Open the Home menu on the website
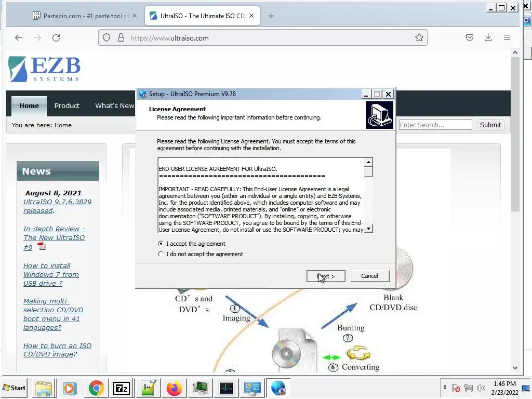The height and width of the screenshot is (399, 532). [29, 105]
